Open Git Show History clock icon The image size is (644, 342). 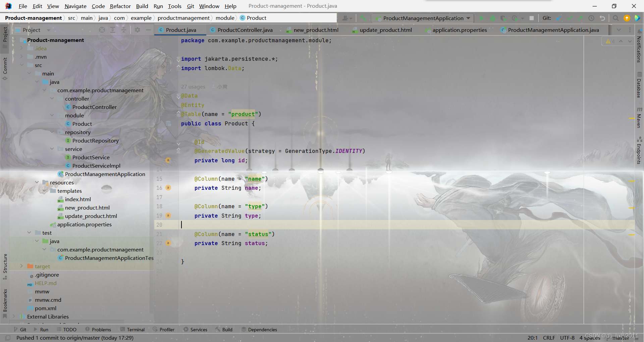[591, 18]
